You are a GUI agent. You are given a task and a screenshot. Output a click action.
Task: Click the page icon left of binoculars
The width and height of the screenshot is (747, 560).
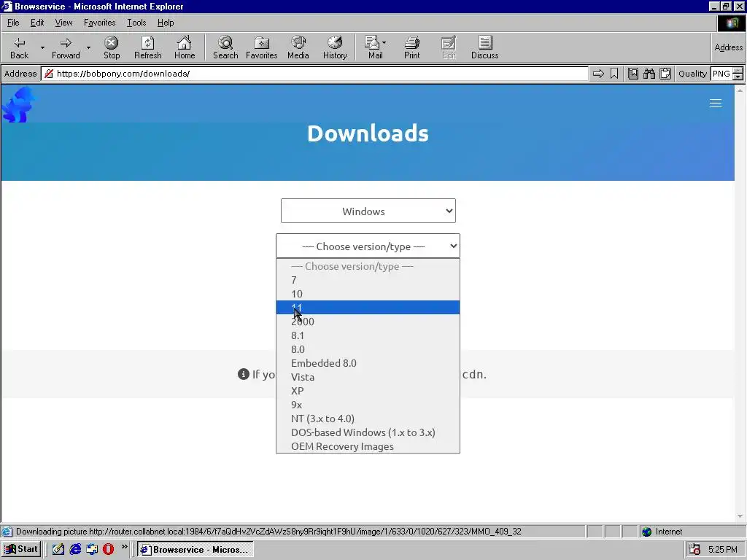point(632,74)
